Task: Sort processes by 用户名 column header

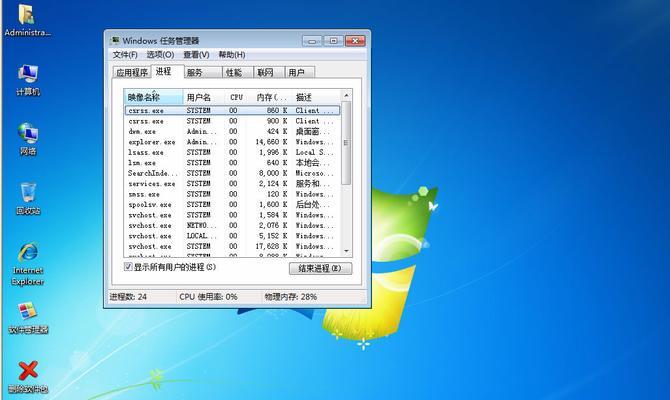Action: [x=204, y=97]
